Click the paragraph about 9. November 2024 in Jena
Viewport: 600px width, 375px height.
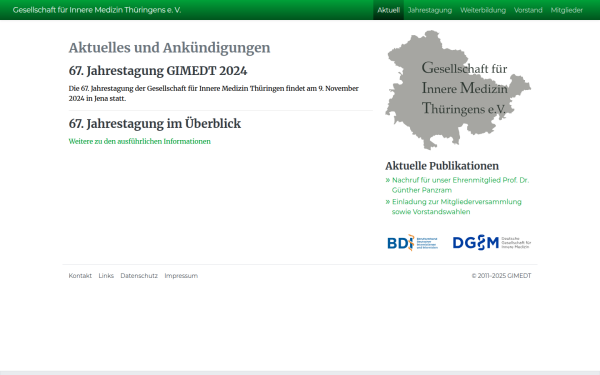[x=214, y=93]
